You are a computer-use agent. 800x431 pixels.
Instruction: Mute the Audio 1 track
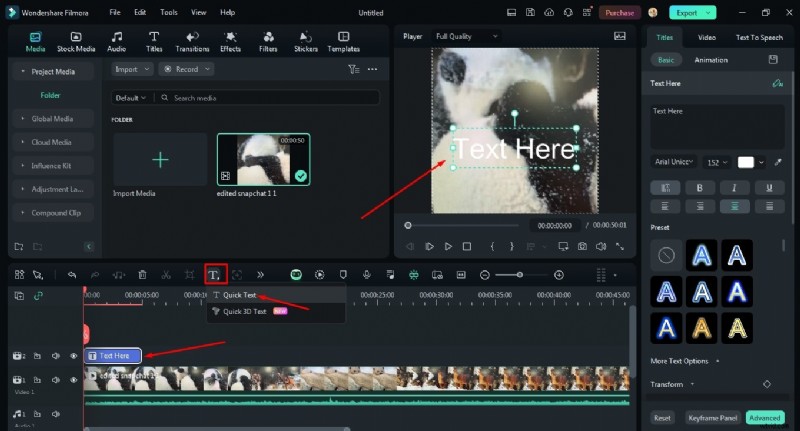[56, 414]
